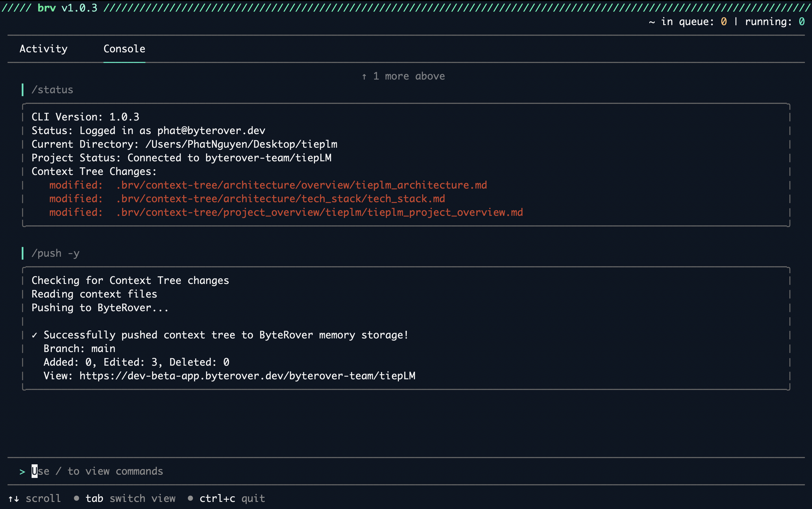Screen dimensions: 812x509
Task: Click the brv v1.0.3 header title
Action: [67, 8]
